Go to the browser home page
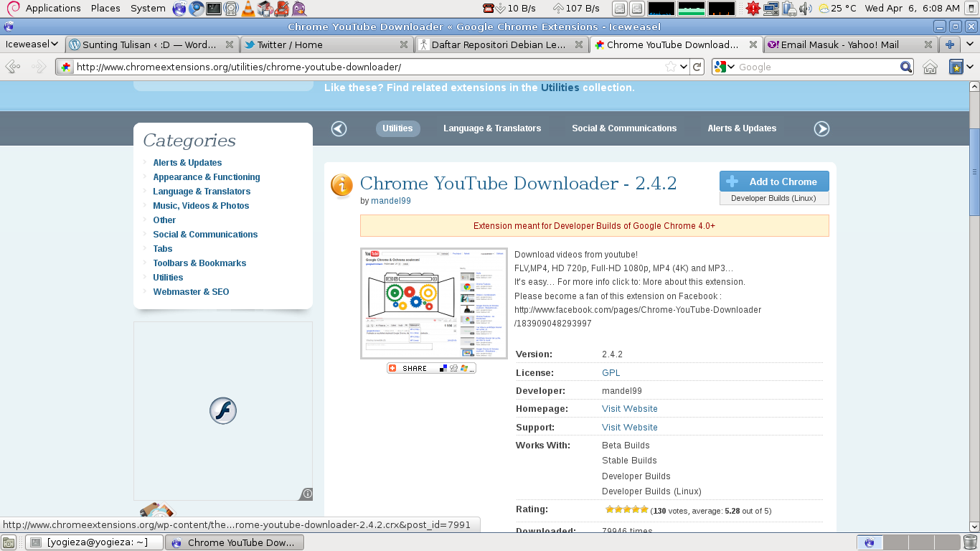The height and width of the screenshot is (551, 980). coord(930,67)
